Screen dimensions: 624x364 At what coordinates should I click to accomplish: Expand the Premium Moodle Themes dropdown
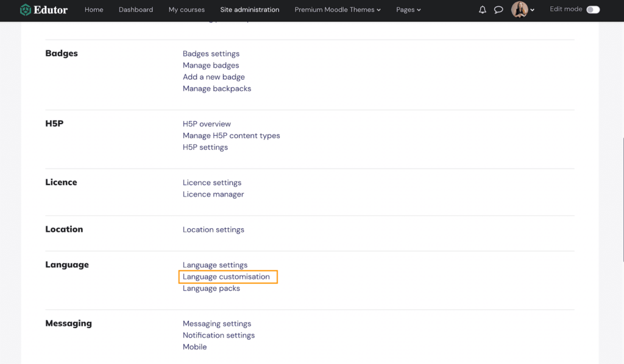coord(338,10)
